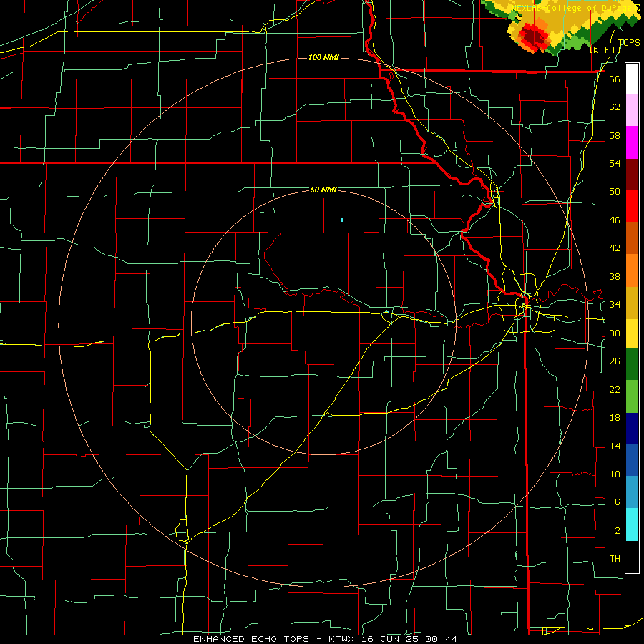The height and width of the screenshot is (644, 644).
Task: Click the '00:44' timestamp in the footer
Action: [x=441, y=639]
